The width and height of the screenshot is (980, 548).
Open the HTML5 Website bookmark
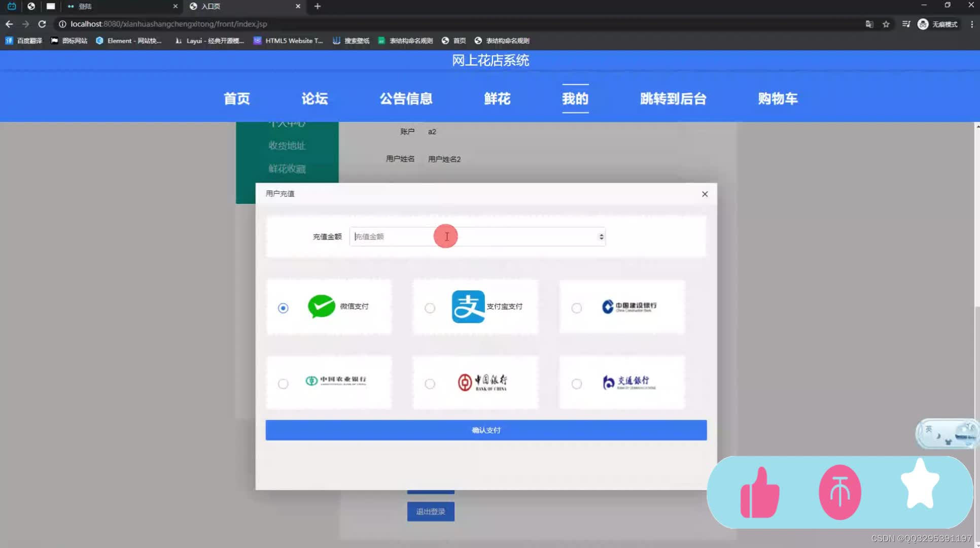tap(288, 41)
